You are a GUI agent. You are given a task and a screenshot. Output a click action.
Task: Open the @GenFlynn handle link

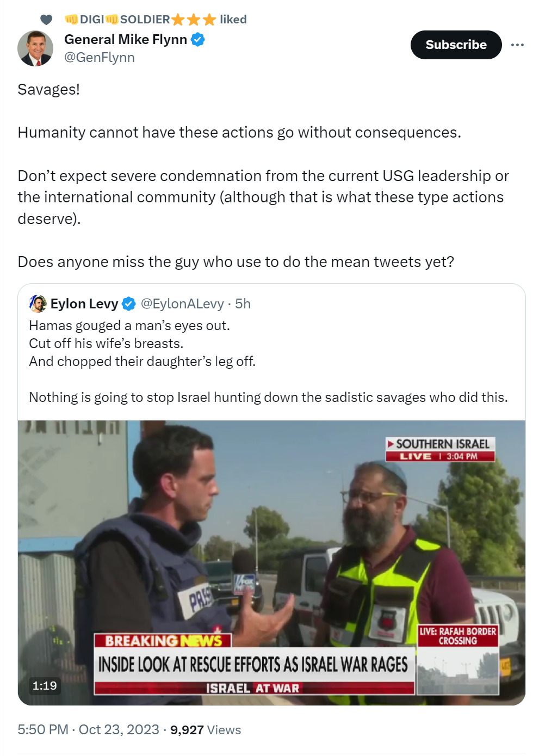point(100,58)
